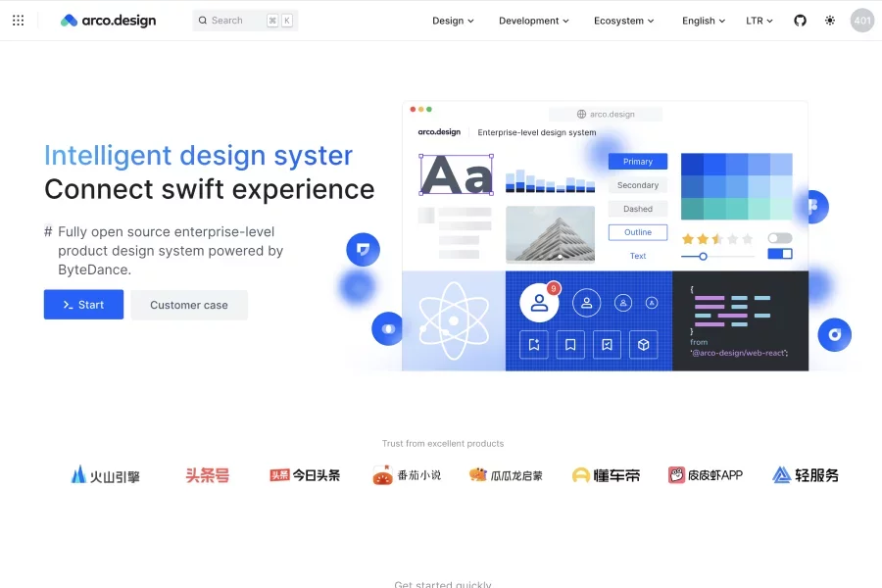Click the 3D cube icon in illustration
Viewport: 882px width, 588px height.
coord(644,344)
